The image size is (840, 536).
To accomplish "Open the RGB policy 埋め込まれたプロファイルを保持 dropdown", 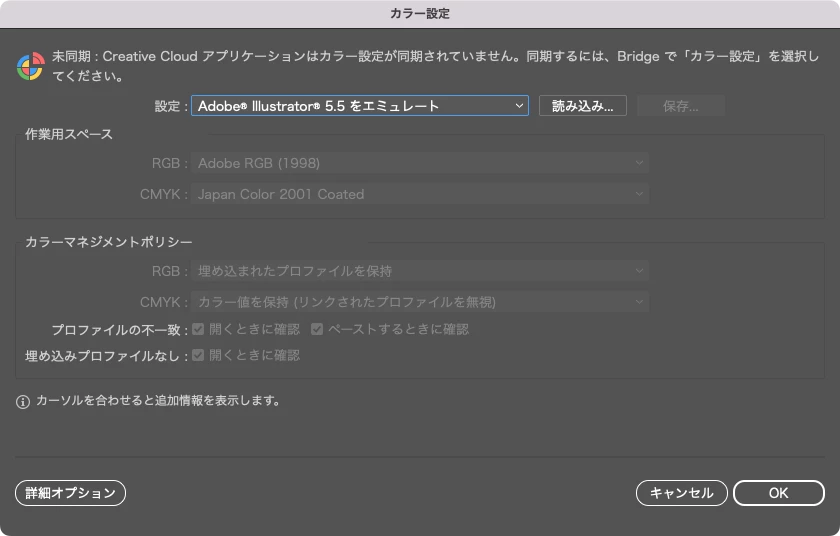I will pyautogui.click(x=420, y=271).
